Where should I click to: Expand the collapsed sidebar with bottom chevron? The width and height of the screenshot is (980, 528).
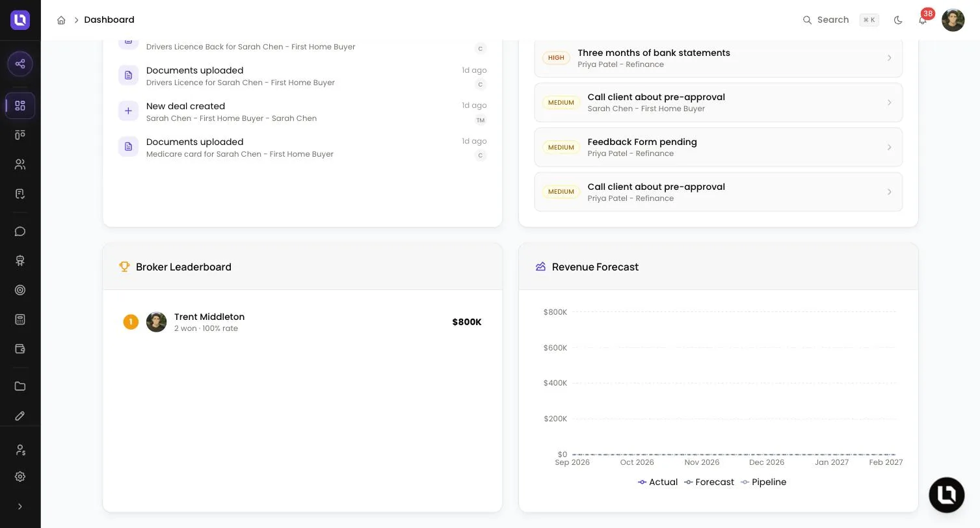(20, 507)
